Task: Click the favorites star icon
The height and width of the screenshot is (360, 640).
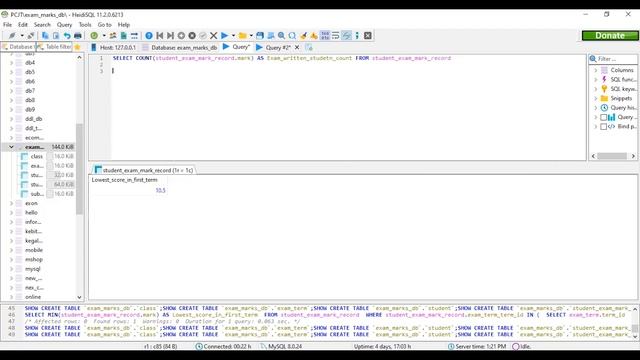Action: [78, 47]
